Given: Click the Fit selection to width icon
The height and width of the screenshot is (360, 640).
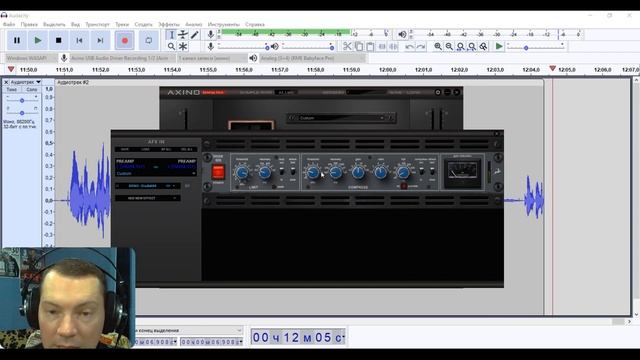Looking at the screenshot, I should point(460,47).
